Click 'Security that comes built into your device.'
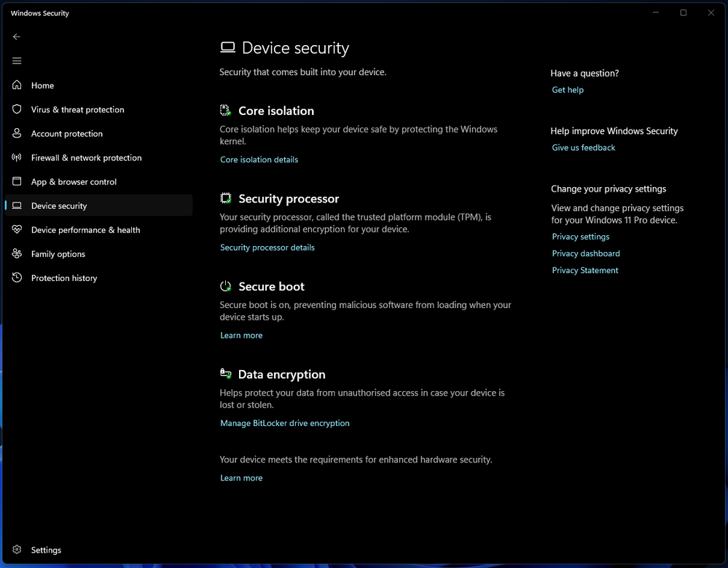This screenshot has height=568, width=728. pyautogui.click(x=302, y=72)
